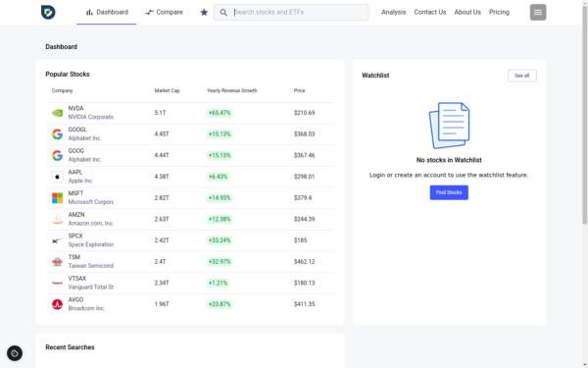Open the hamburger menu button
The height and width of the screenshot is (368, 588).
pos(538,12)
